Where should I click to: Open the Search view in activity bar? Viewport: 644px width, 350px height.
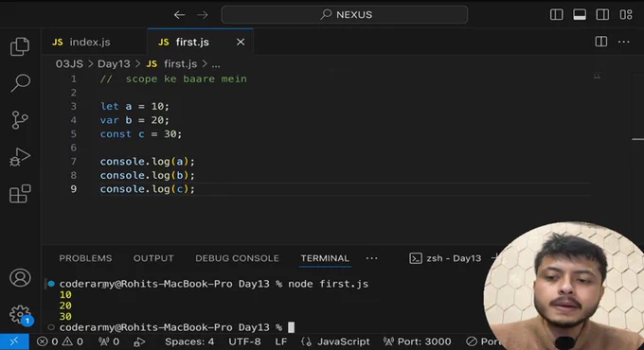[x=20, y=83]
